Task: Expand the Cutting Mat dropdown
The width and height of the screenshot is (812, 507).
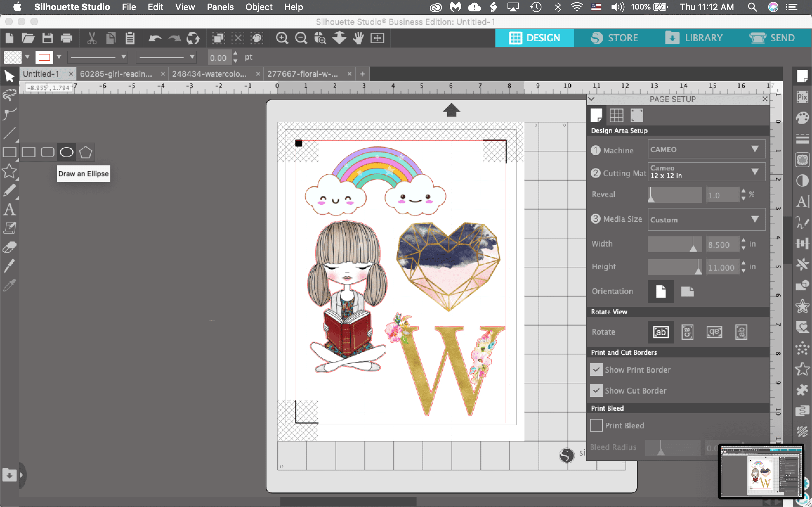Action: (x=706, y=172)
